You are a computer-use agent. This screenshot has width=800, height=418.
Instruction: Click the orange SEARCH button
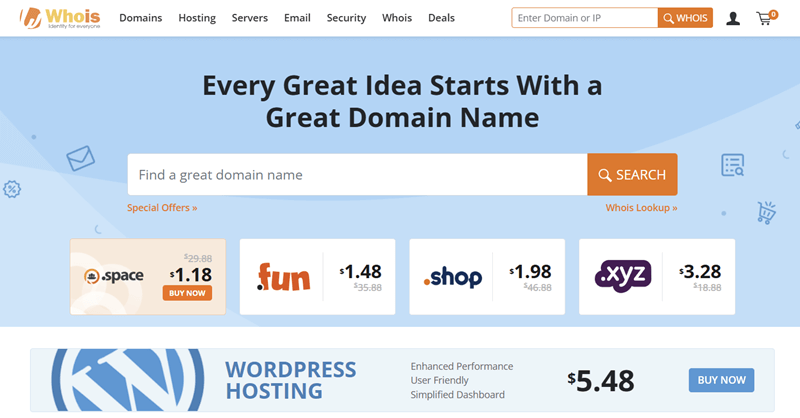click(632, 175)
